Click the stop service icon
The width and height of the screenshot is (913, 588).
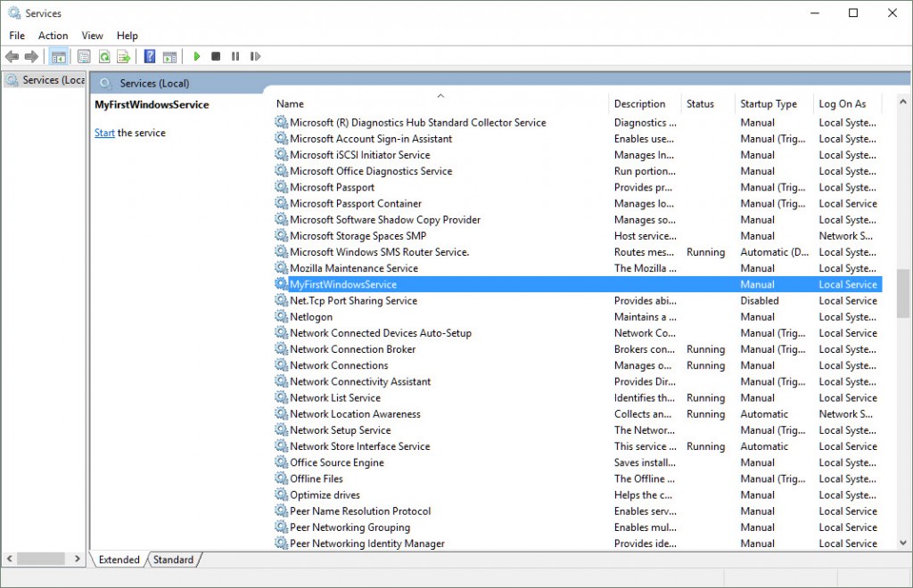click(x=215, y=56)
